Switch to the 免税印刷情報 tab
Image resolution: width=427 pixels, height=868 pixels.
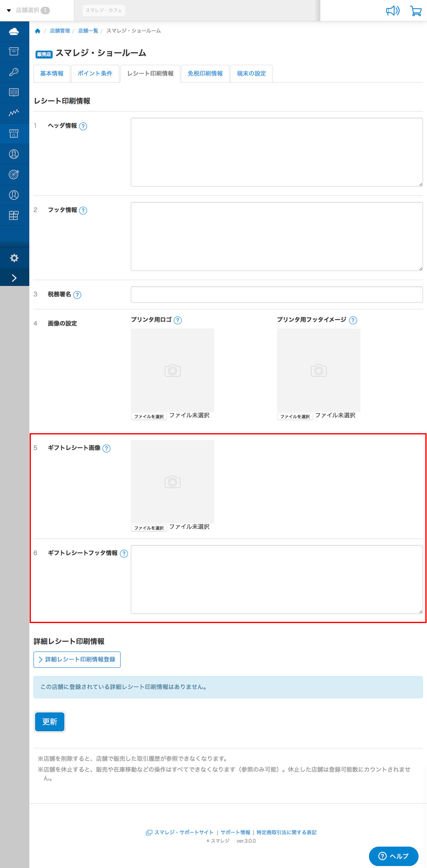[x=205, y=74]
